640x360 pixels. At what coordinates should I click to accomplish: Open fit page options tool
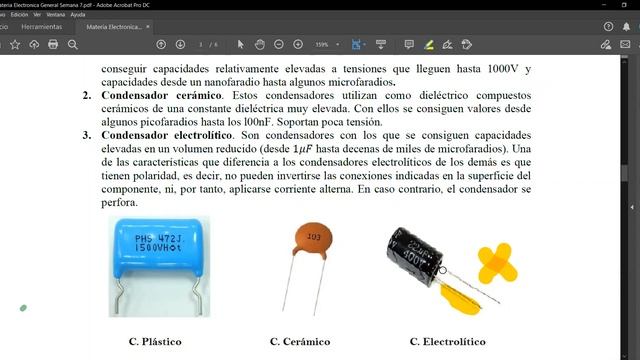[x=357, y=44]
